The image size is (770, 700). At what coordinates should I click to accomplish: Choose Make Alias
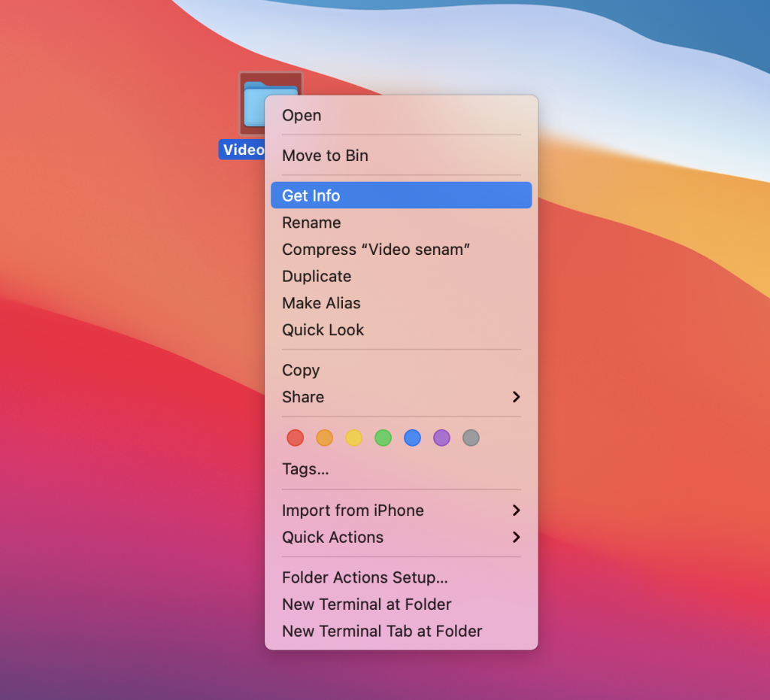point(402,303)
